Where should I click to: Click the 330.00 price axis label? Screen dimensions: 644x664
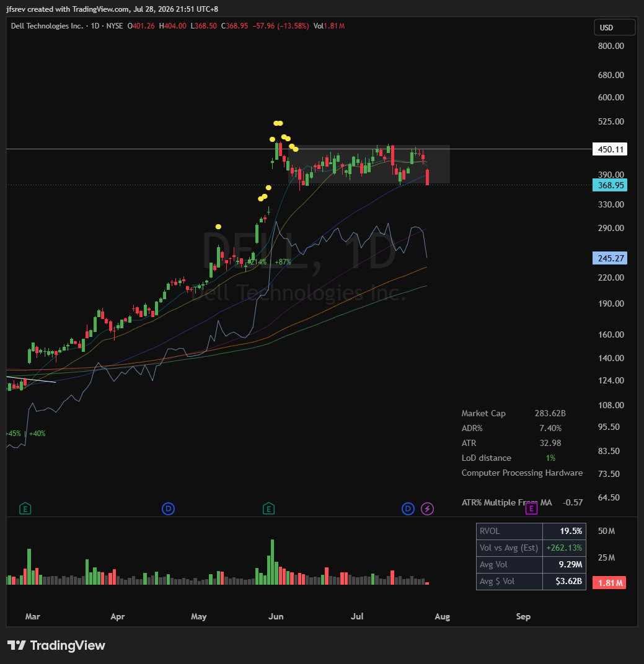[x=611, y=204]
